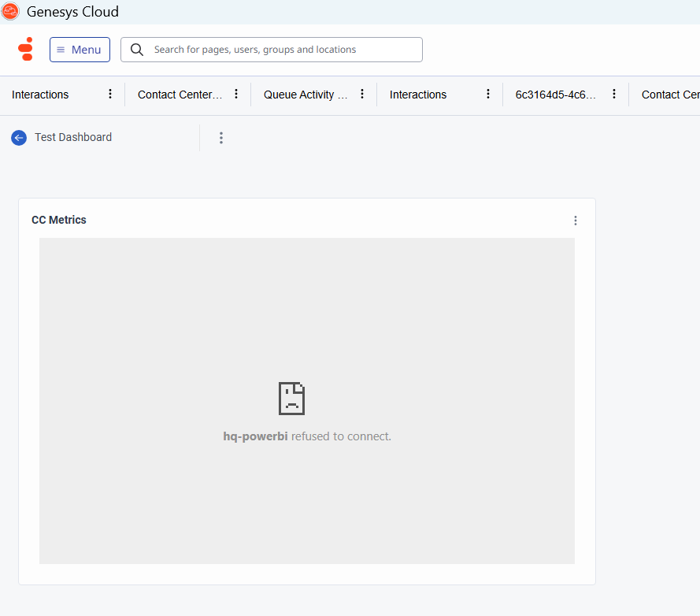Open the Menu button
The width and height of the screenshot is (700, 616).
[x=80, y=50]
